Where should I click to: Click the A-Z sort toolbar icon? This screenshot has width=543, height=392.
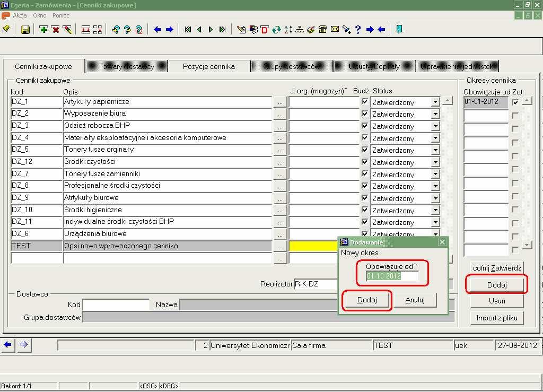click(x=288, y=30)
